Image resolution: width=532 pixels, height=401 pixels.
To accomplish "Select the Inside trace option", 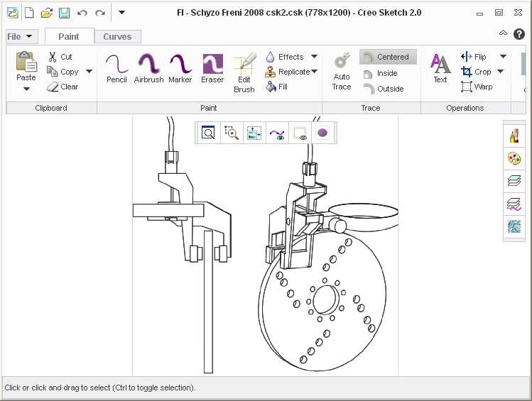I will coord(380,73).
